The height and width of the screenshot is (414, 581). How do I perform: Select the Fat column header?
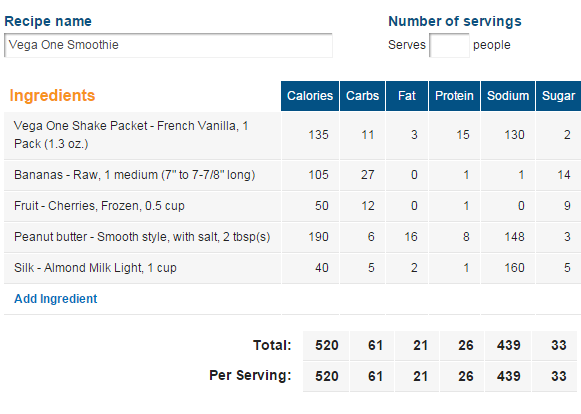(x=407, y=96)
